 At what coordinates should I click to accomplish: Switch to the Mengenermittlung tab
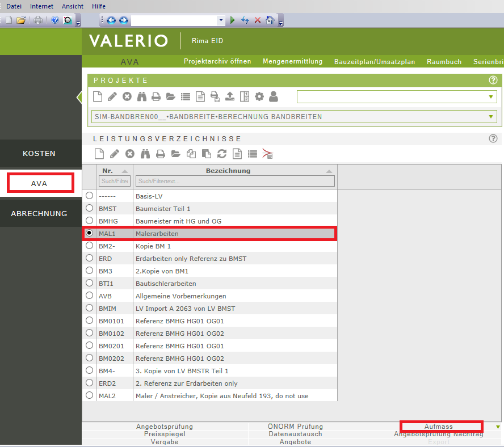[x=292, y=61]
